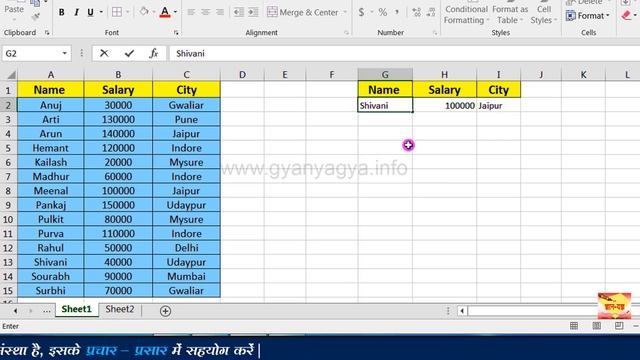This screenshot has height=360, width=640.
Task: Decrease indent
Action: tap(238, 12)
